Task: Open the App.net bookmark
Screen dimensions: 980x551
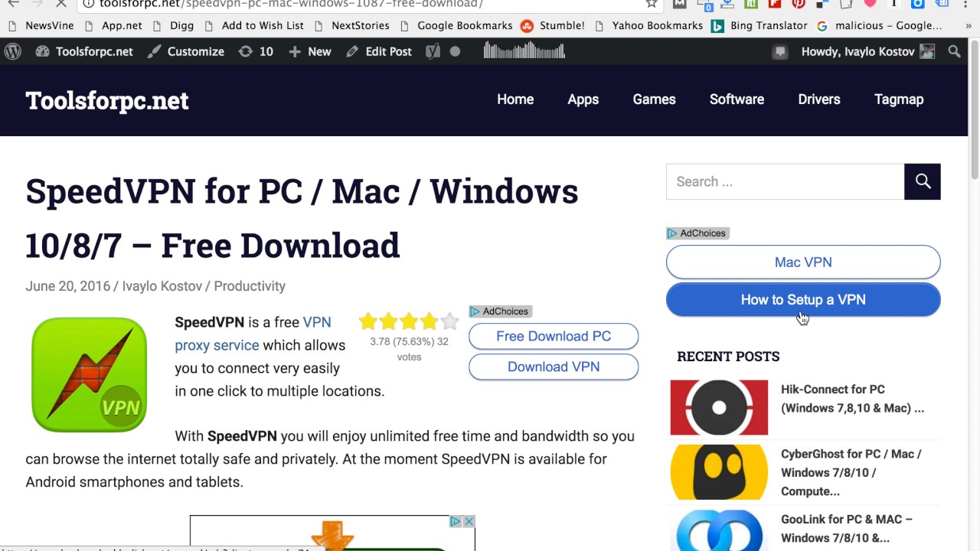Action: [x=113, y=25]
